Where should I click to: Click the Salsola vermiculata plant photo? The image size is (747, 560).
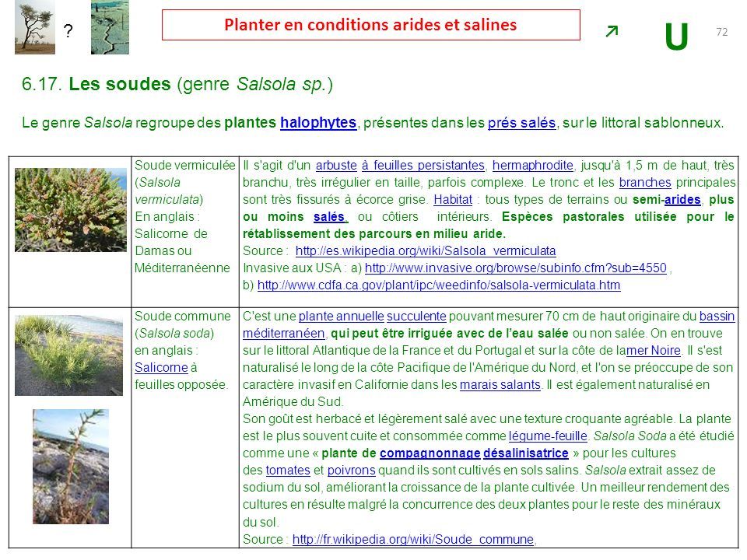[71, 210]
